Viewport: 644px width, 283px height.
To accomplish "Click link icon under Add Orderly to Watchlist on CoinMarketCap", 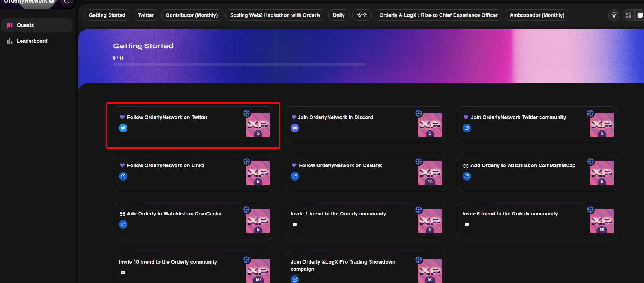I will [467, 176].
